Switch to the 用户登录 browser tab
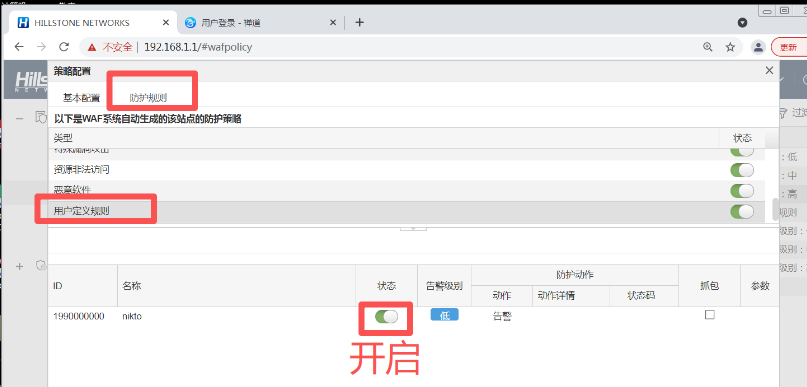The image size is (807, 387). pos(261,23)
